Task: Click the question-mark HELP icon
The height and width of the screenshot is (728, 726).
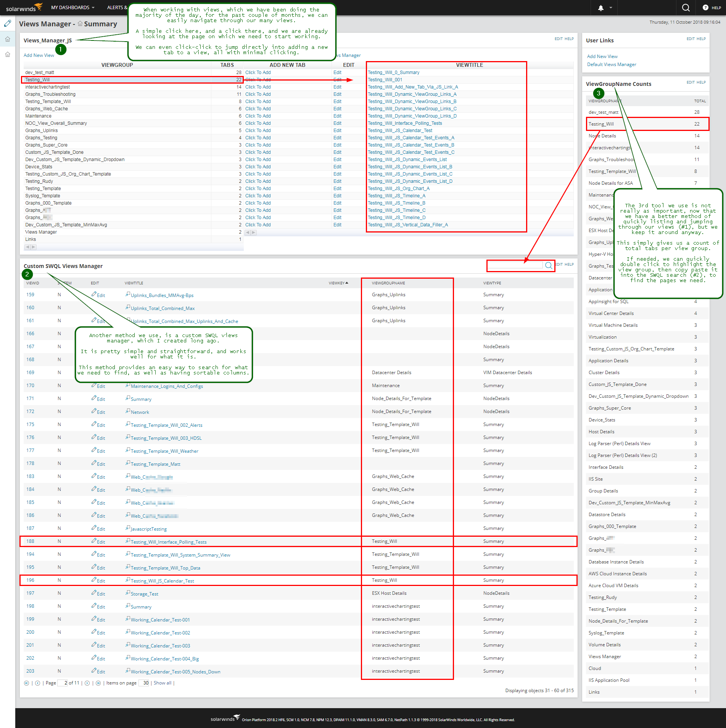Action: pos(705,8)
